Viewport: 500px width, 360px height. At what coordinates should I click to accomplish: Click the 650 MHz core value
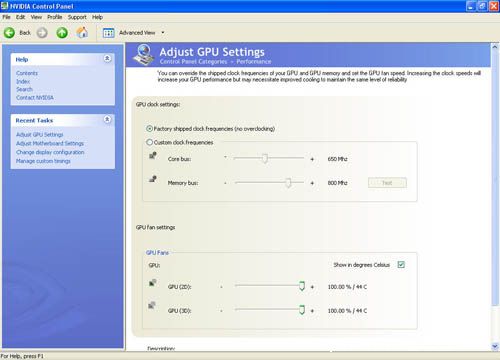click(x=337, y=159)
